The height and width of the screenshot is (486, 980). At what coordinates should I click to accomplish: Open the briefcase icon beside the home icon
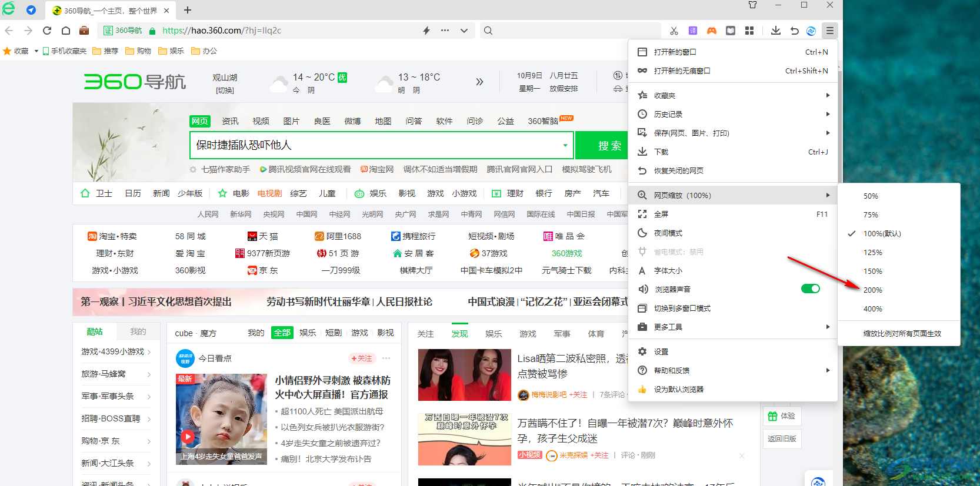click(84, 31)
